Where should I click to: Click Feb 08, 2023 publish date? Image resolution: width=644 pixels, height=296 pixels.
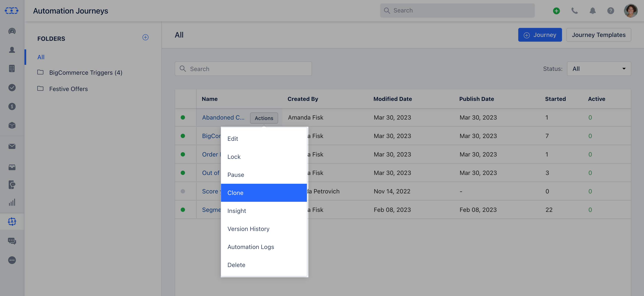[478, 210]
